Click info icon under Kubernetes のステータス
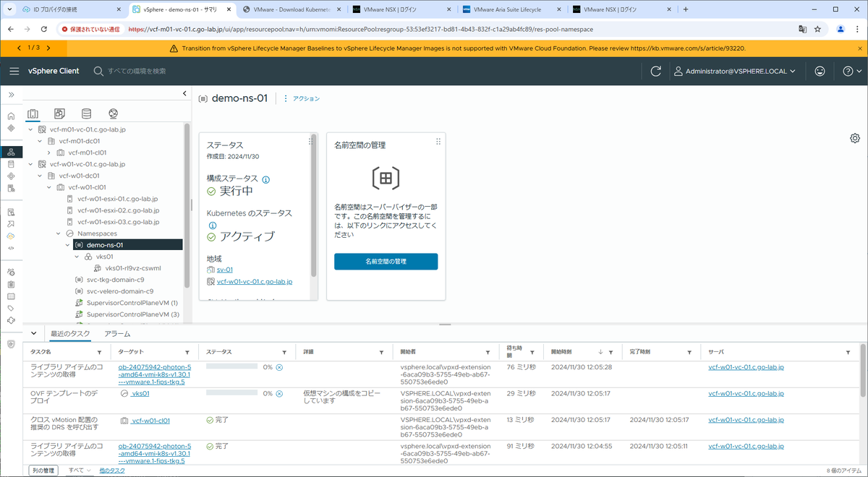This screenshot has width=868, height=477. 212,225
